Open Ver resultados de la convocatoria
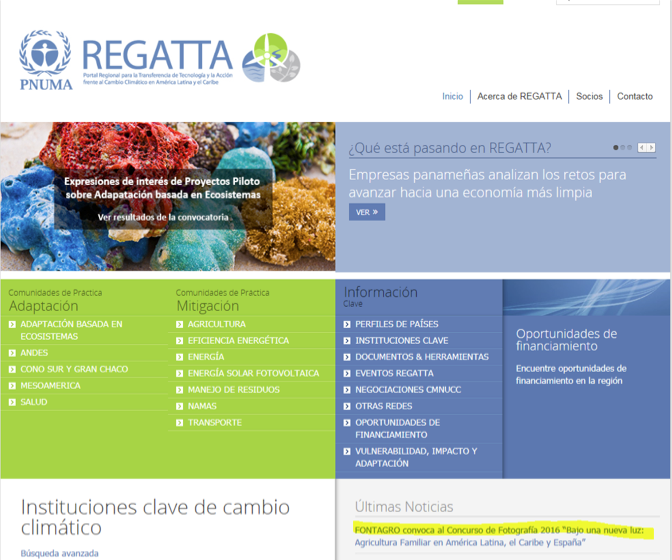This screenshot has width=672, height=560. [x=163, y=217]
